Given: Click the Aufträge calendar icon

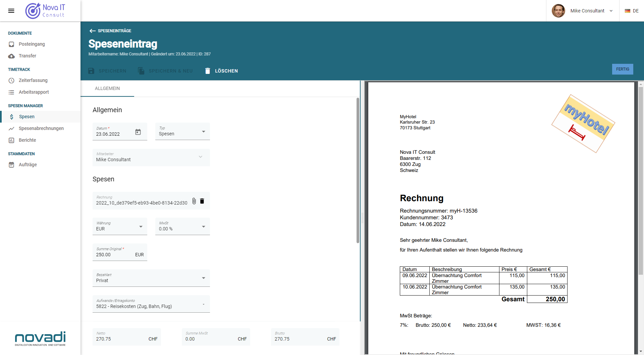Looking at the screenshot, I should tap(11, 165).
